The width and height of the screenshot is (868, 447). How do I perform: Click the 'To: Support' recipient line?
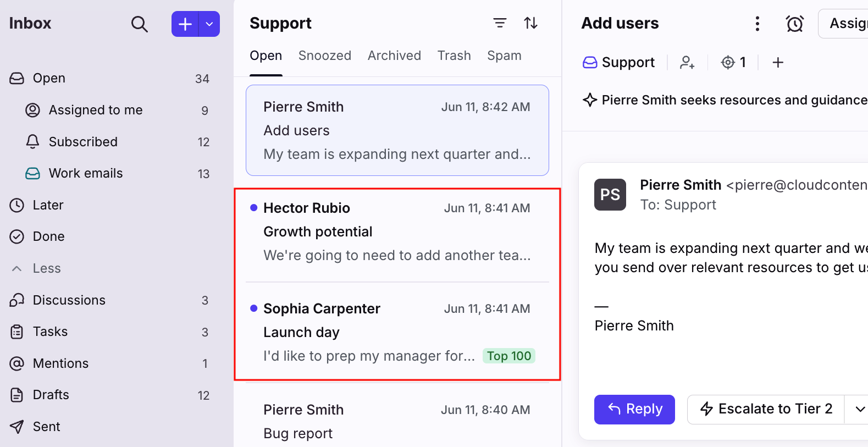678,205
